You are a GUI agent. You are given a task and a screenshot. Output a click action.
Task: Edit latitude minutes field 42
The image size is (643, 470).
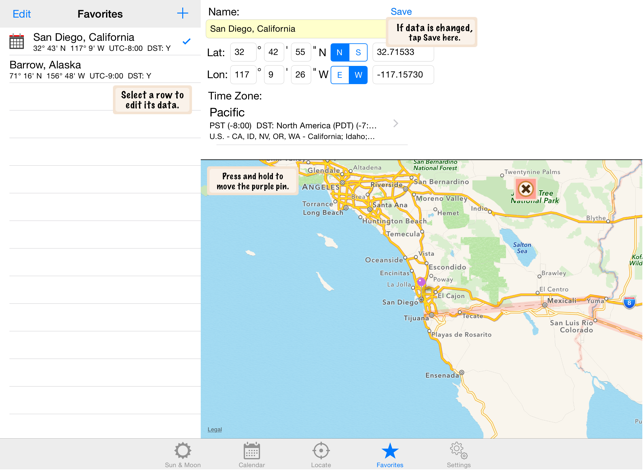(274, 52)
